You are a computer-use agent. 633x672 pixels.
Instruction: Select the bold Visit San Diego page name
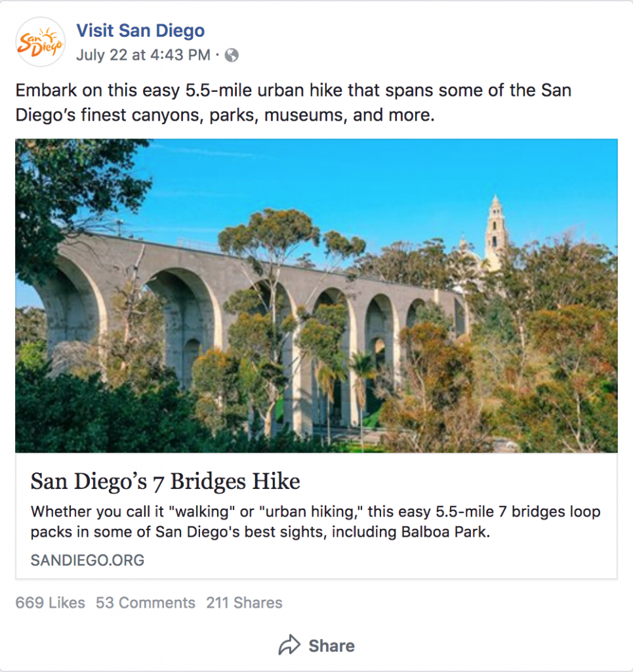(140, 30)
